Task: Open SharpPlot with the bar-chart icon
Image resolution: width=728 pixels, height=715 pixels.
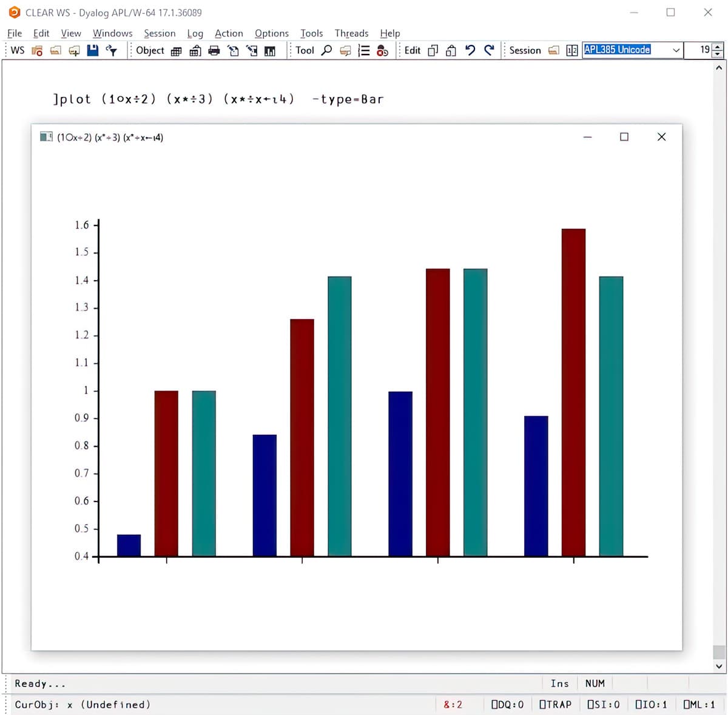Action: point(270,51)
